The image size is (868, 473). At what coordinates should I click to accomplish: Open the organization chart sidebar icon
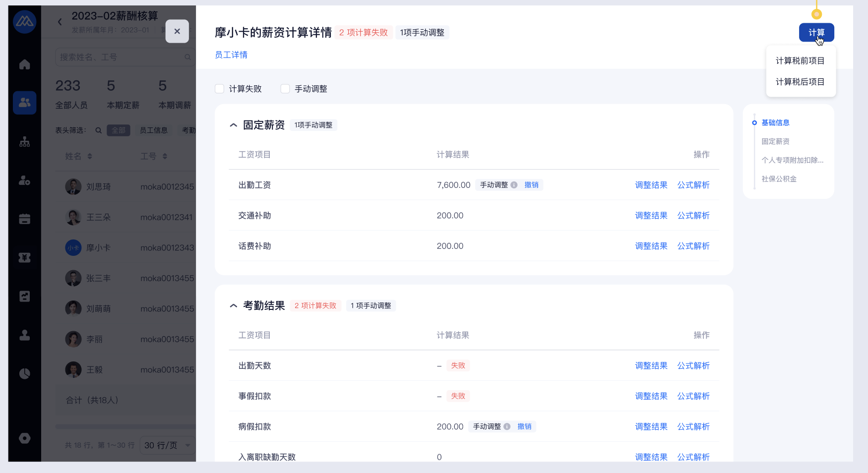point(24,142)
